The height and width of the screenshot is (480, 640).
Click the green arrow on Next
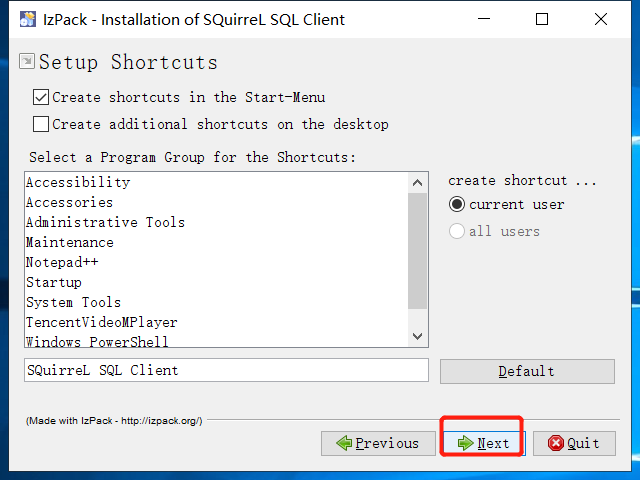465,443
